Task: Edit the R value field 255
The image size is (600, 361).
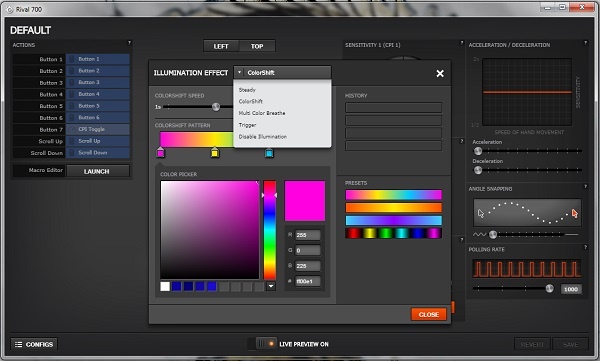Action: [308, 235]
